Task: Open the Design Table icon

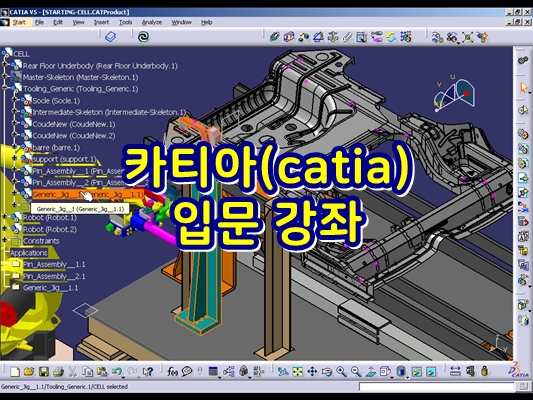Action: (x=213, y=371)
